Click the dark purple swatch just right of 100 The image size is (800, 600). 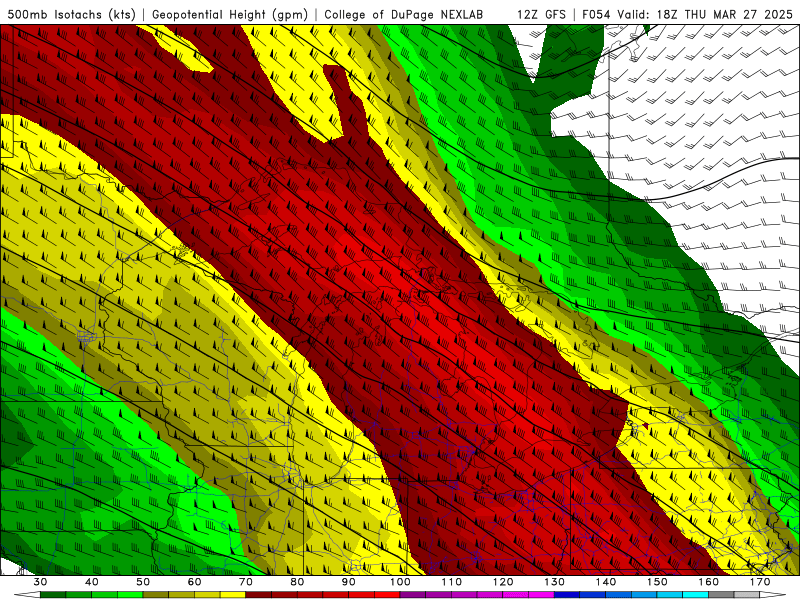click(x=413, y=595)
